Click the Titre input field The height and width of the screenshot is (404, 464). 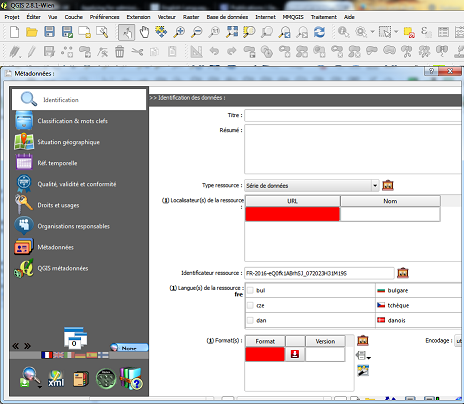[x=354, y=115]
